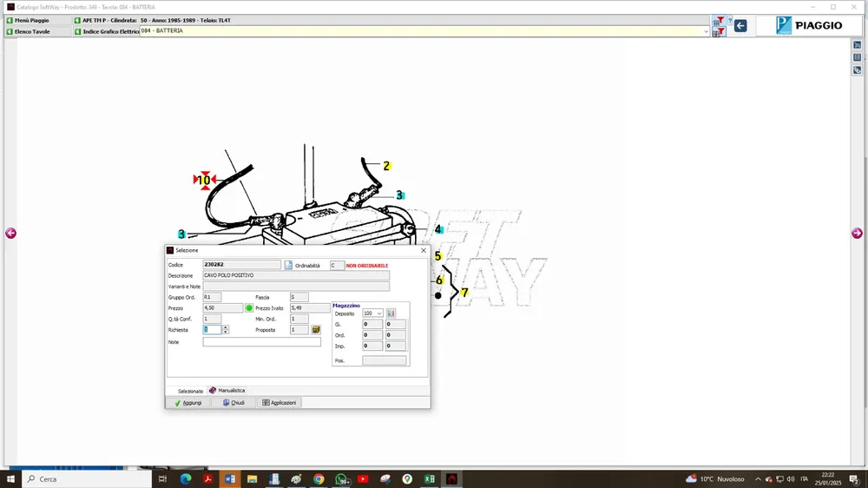Click the Codice field showing 230282
Viewport: 868px width, 488px height.
point(242,265)
